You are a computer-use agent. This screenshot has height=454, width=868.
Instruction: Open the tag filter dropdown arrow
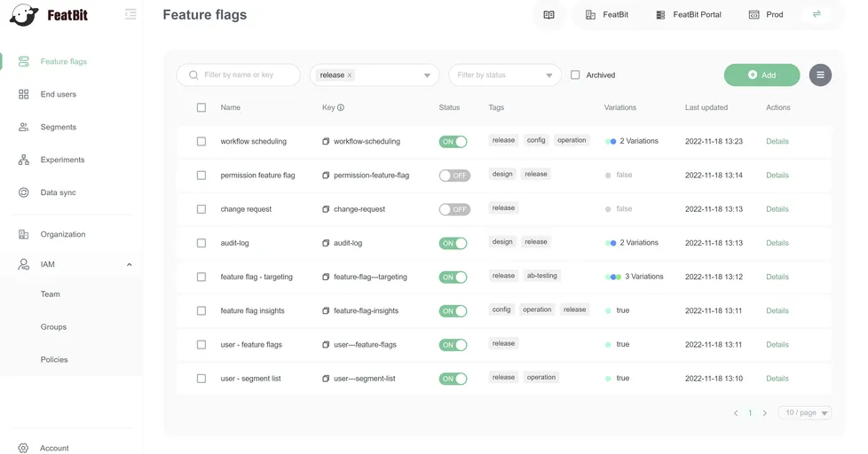point(427,75)
